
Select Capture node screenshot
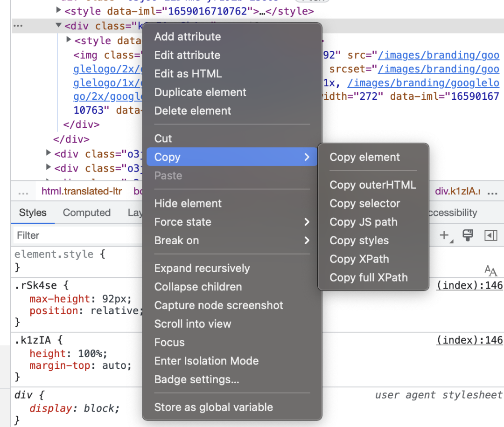tap(219, 305)
